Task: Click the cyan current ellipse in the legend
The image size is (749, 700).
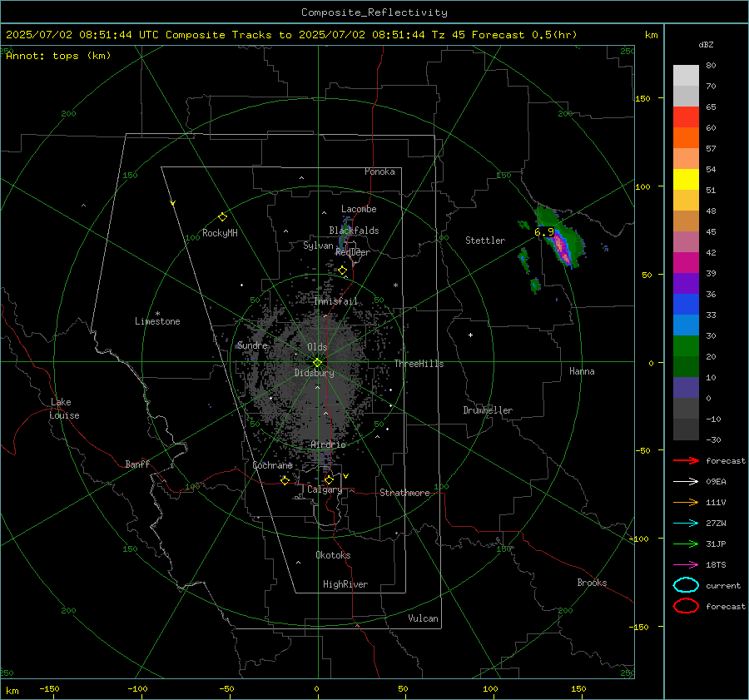Action: 686,585
